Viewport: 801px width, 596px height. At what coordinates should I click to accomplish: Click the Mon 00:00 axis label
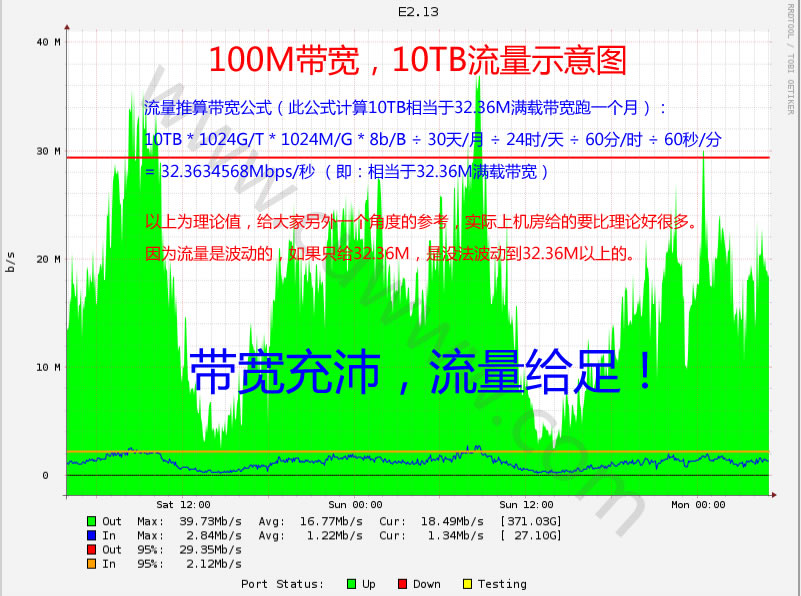point(698,505)
